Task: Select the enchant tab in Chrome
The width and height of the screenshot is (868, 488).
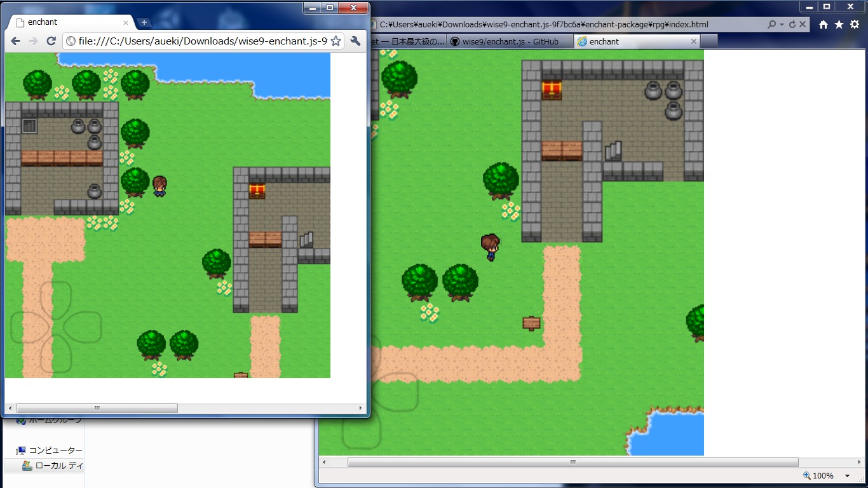Action: (x=70, y=22)
